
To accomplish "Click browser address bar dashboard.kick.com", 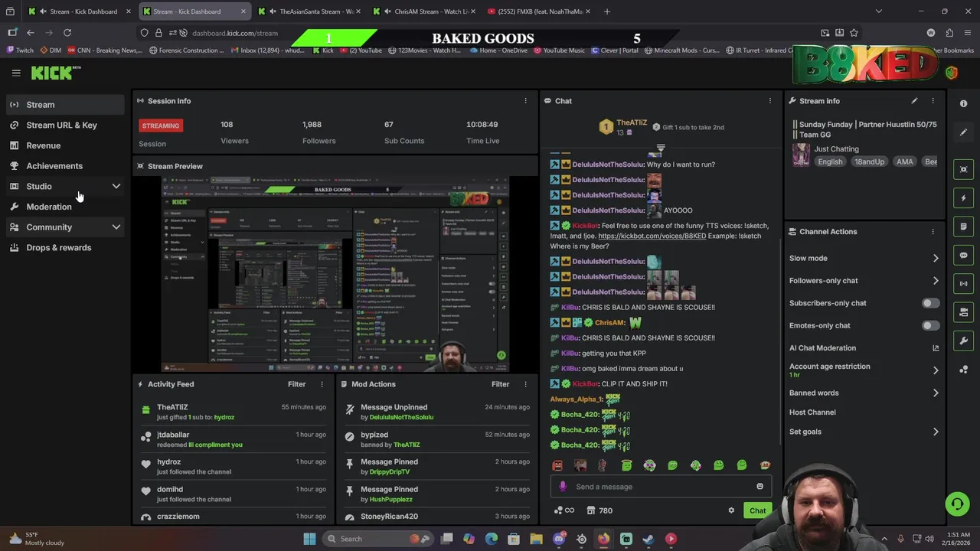I will [x=235, y=33].
